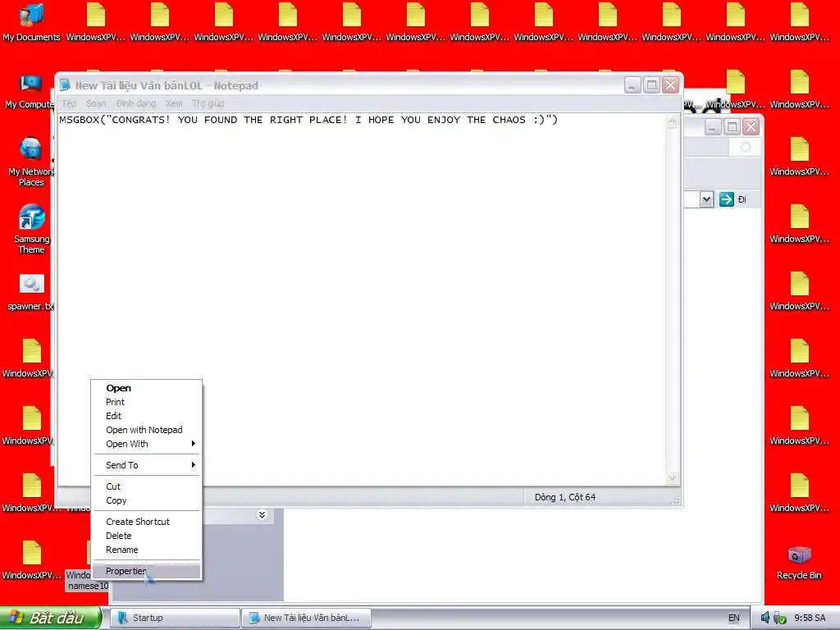Viewport: 840px width, 630px height.
Task: Select the My Computer desktop icon
Action: coord(30,92)
